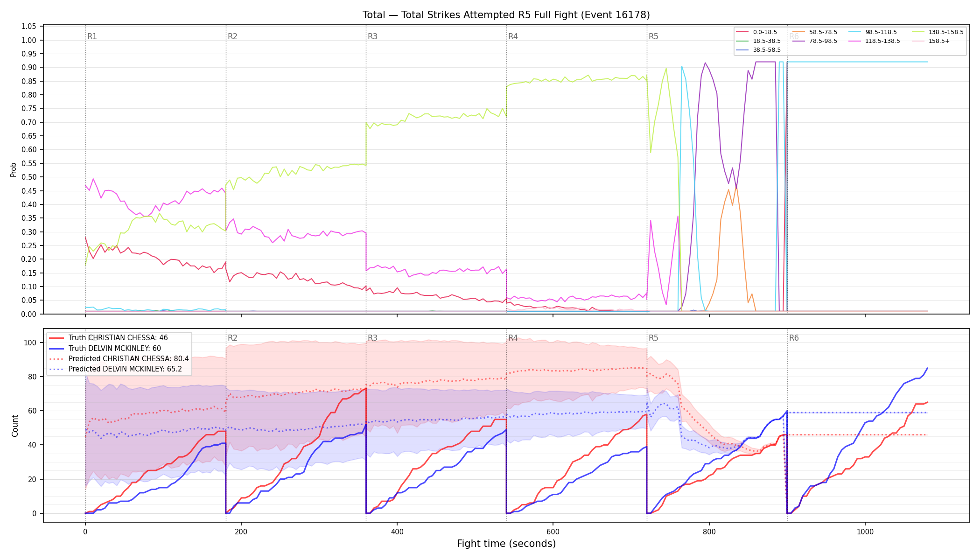Click the orange 58.5-78.5 legend line swatch

798,32
